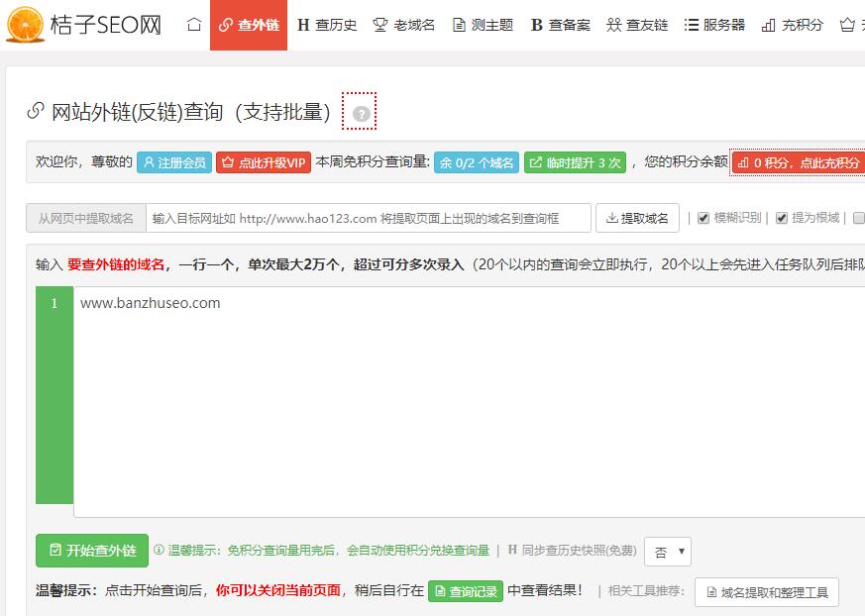Toggle the checkbox right of 提为根域
Image resolution: width=865 pixels, height=616 pixels.
click(856, 217)
